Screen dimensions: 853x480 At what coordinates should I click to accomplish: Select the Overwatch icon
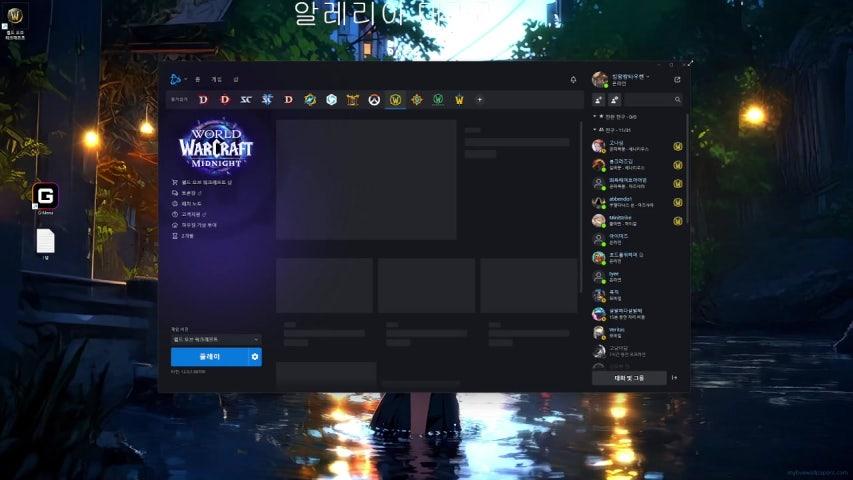click(374, 100)
